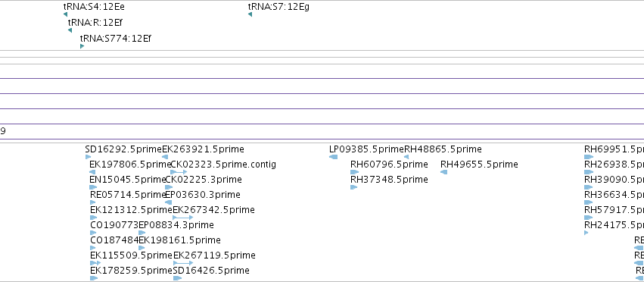Select the RH24175.5prime small arrow

(x=586, y=233)
